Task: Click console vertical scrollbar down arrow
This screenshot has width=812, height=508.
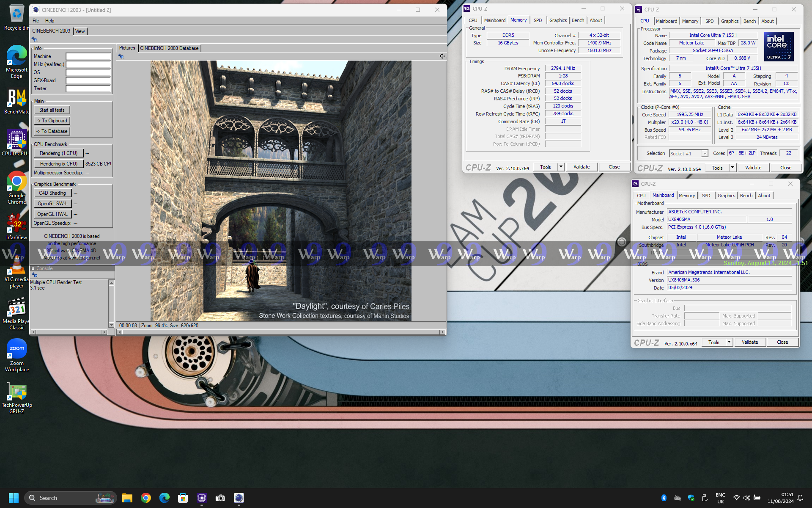Action: pos(112,325)
